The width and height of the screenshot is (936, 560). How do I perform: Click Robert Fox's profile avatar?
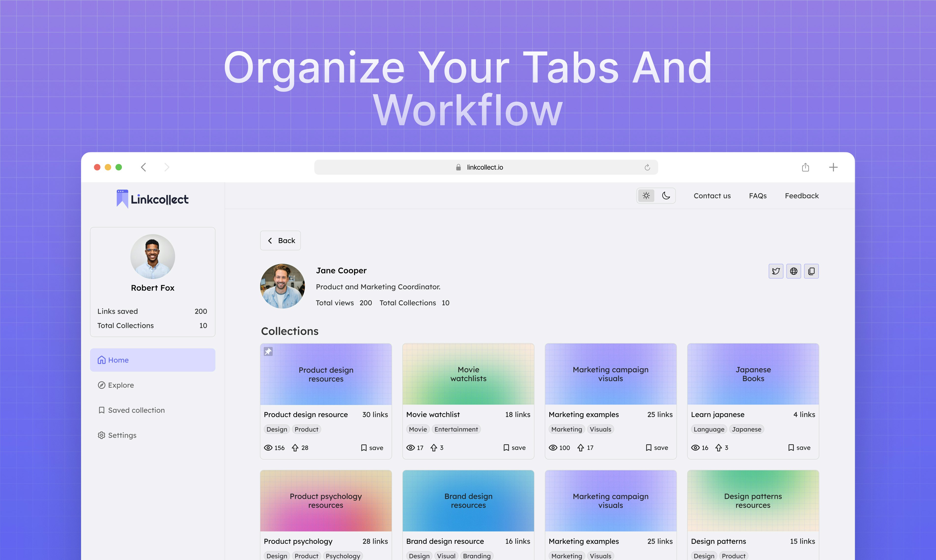point(153,257)
